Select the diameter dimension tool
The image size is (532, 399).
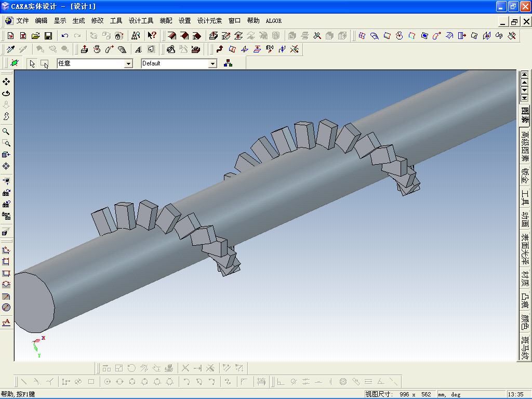(x=6, y=308)
